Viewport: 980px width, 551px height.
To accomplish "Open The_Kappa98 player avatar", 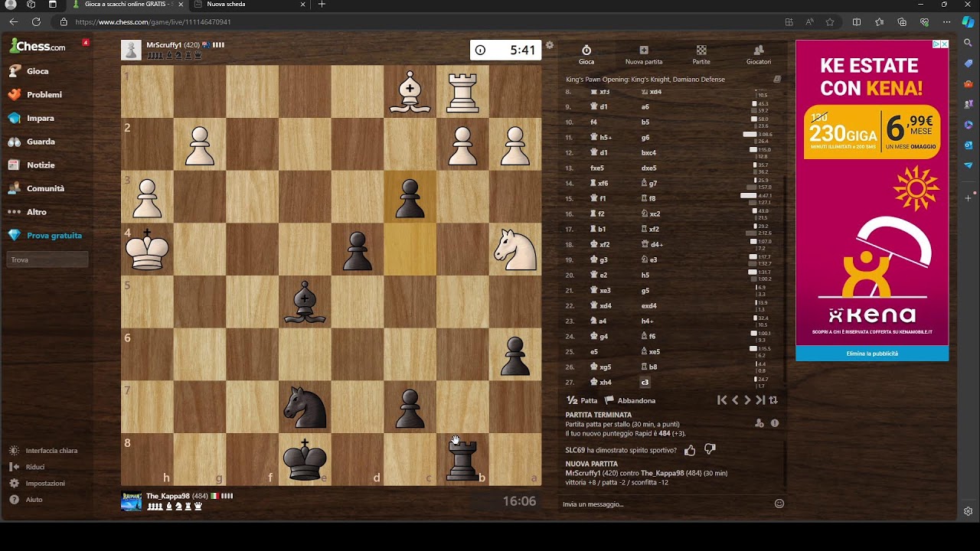I will (x=131, y=500).
